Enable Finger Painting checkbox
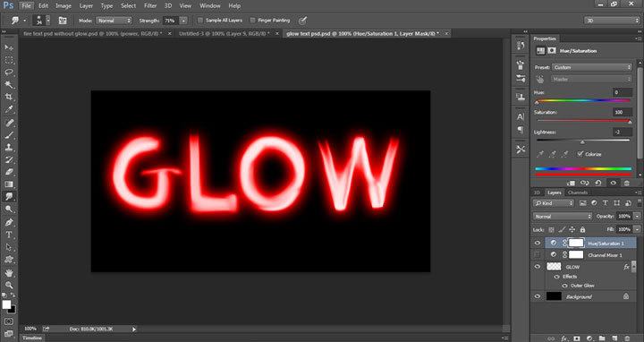Viewport: 644px width, 342px height. tap(252, 20)
